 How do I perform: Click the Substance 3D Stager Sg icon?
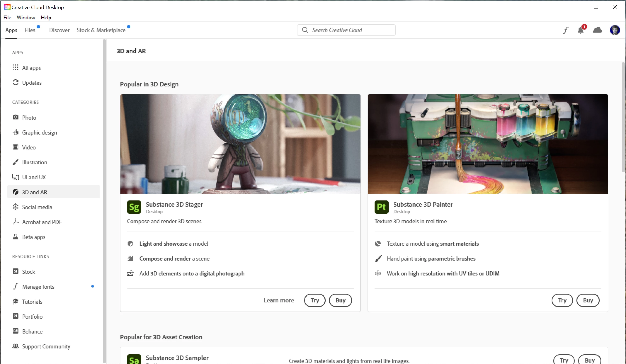(x=134, y=207)
